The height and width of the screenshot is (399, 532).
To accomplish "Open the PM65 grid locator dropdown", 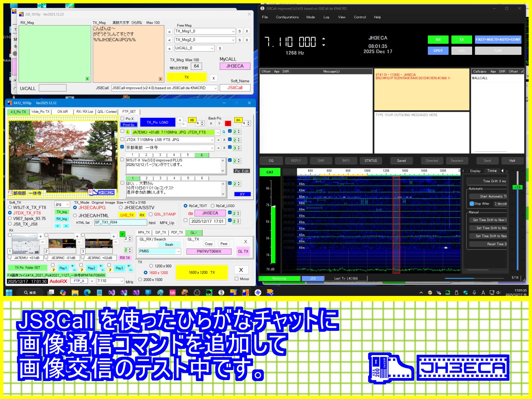I will tap(179, 251).
